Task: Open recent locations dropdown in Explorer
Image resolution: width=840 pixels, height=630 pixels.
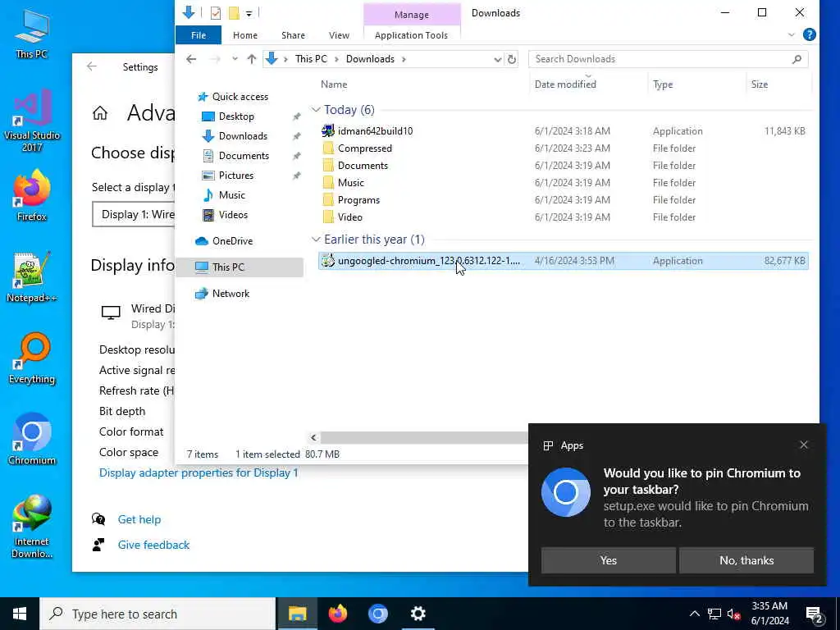Action: [x=235, y=59]
